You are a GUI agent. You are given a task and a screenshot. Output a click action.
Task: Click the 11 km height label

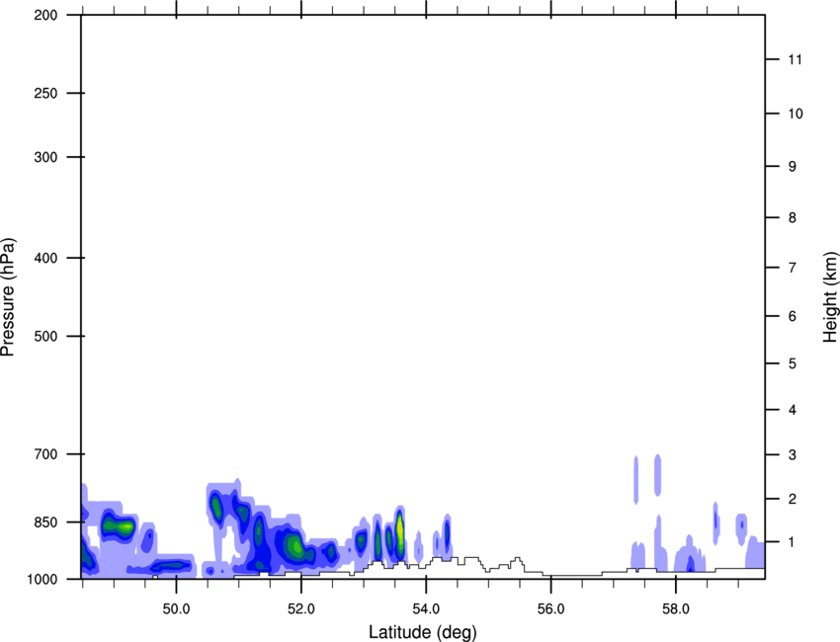click(x=795, y=59)
